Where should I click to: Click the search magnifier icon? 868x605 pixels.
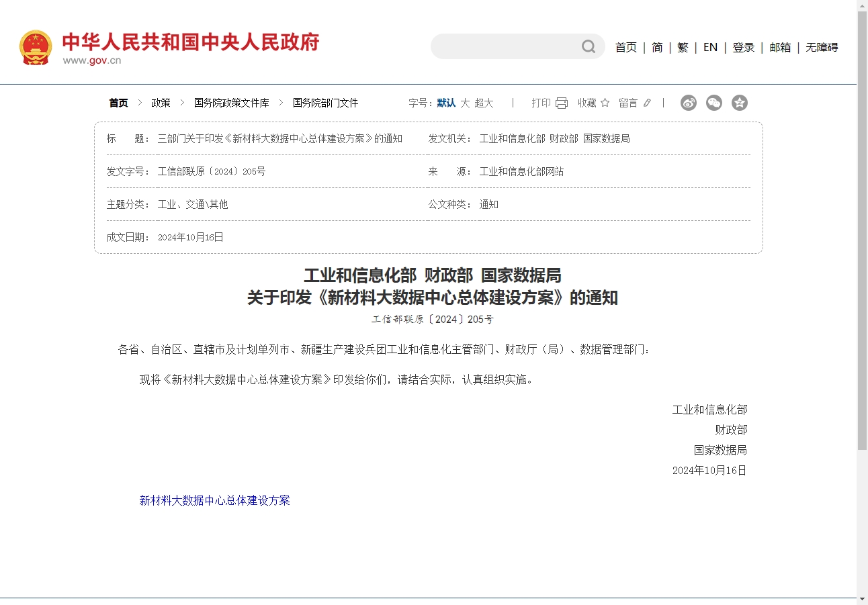(x=588, y=46)
